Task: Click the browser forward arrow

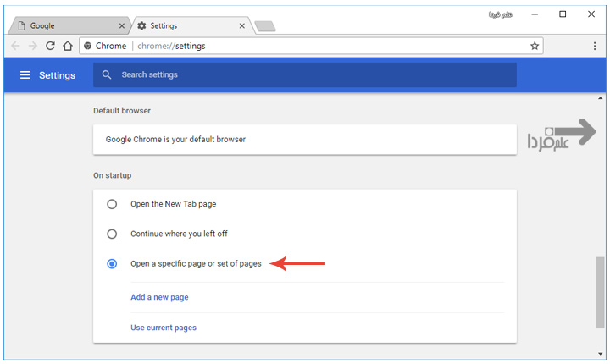Action: [x=32, y=46]
